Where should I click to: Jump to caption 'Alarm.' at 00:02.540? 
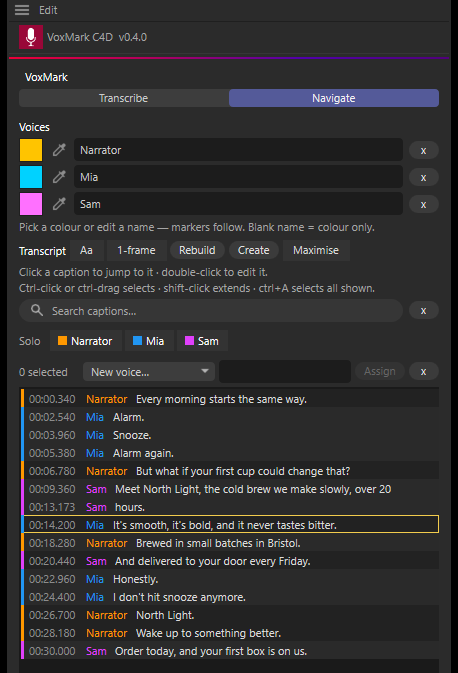pos(230,417)
